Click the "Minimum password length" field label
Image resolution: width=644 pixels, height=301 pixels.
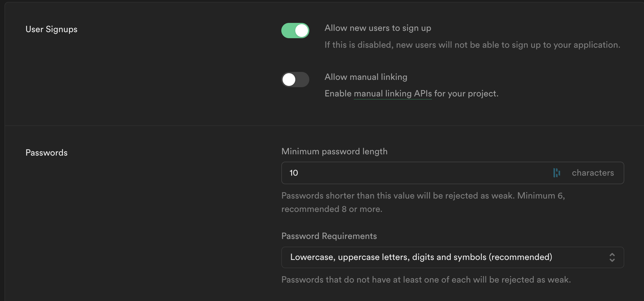click(334, 151)
